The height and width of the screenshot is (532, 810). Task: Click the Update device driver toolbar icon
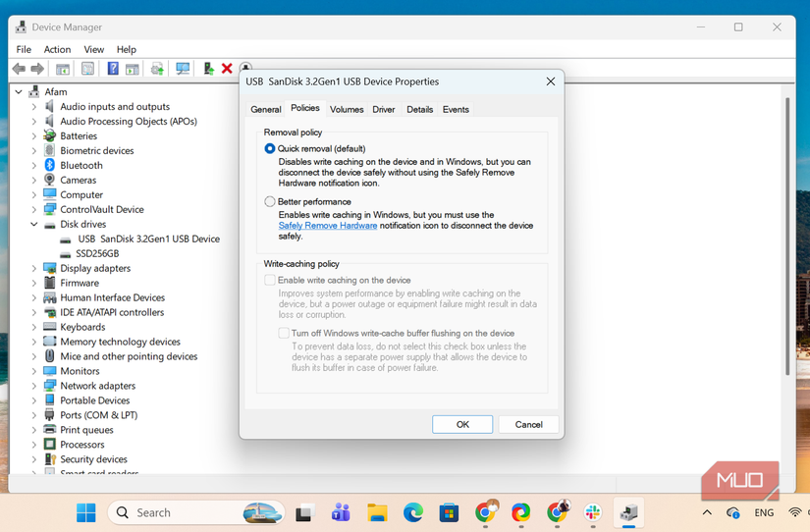click(x=157, y=69)
